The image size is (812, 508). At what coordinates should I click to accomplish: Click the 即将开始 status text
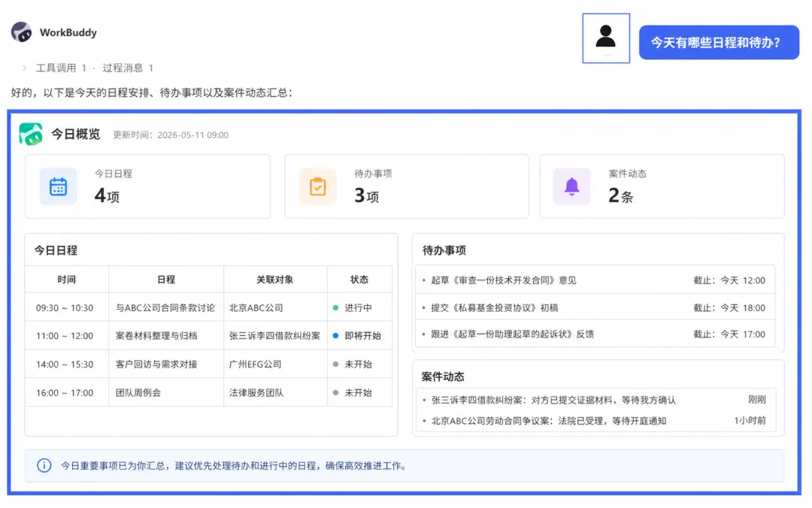pos(363,336)
